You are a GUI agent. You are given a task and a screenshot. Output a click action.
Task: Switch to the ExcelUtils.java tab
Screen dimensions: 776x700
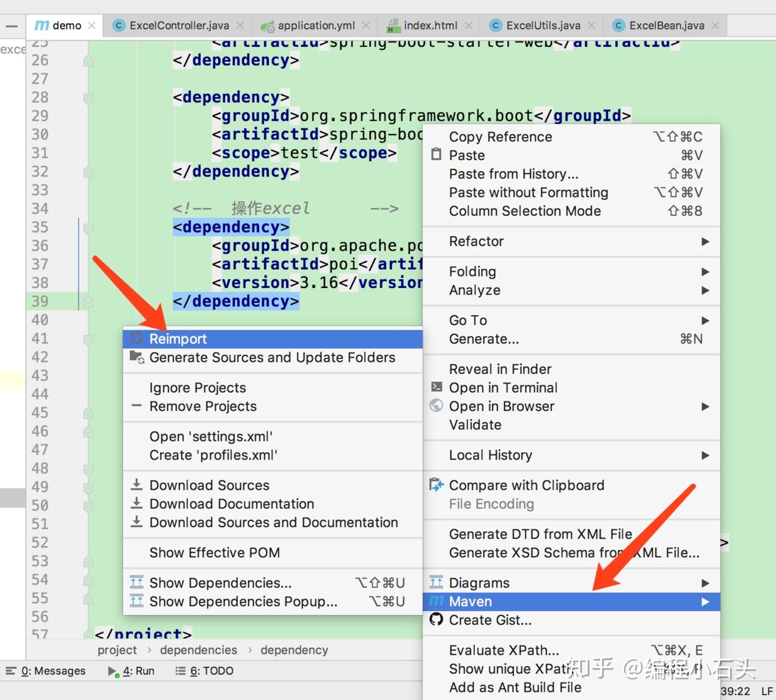tap(543, 26)
